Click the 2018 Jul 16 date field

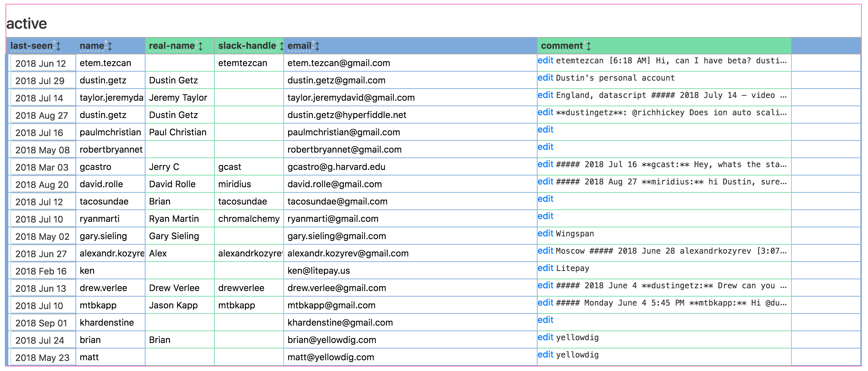point(43,133)
